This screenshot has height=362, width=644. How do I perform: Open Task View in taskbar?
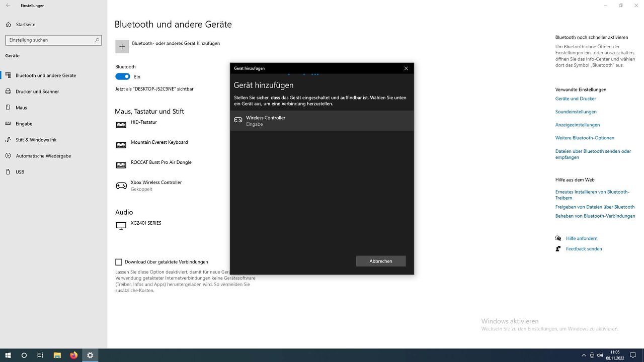40,355
